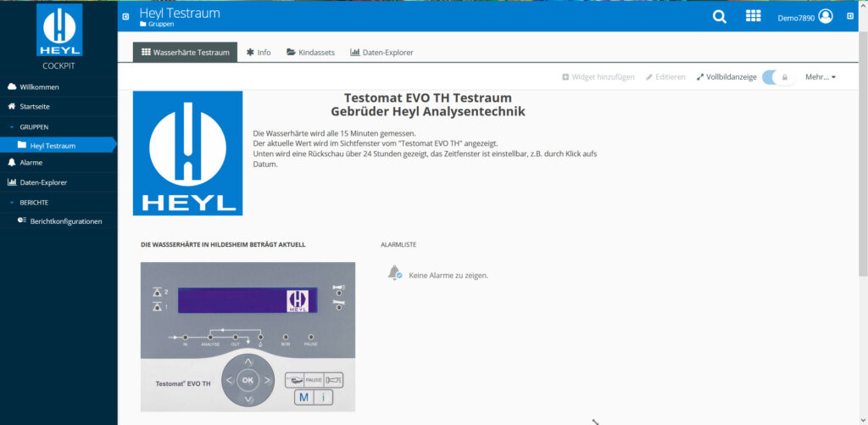The width and height of the screenshot is (868, 425).
Task: Click the Testomat left arrow key
Action: (x=229, y=380)
